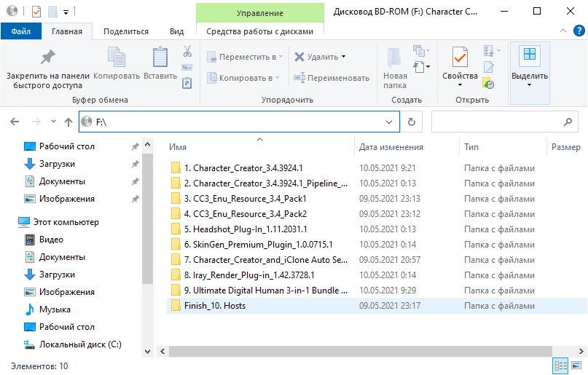This screenshot has height=375, width=588.
Task: Switch to large thumbnails view icon
Action: (576, 366)
